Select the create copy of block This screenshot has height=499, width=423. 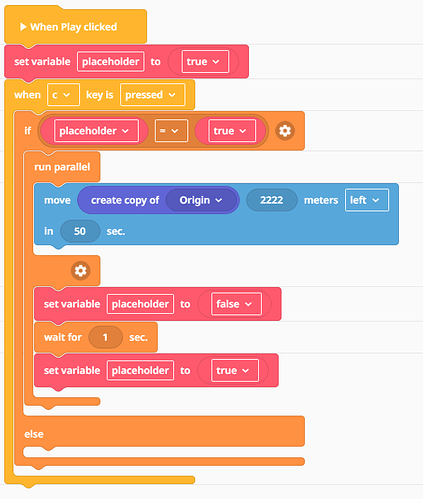tap(124, 200)
